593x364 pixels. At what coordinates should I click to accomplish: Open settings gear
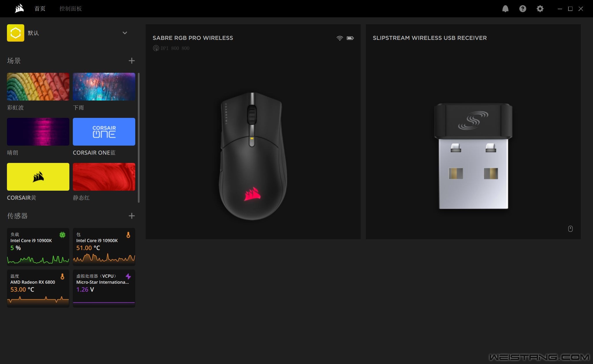point(540,9)
